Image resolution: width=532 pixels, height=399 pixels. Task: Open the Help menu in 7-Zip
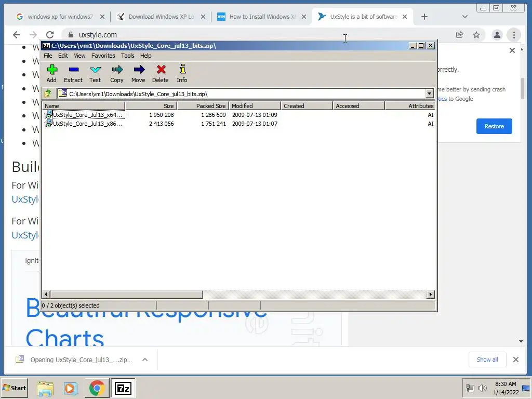(146, 56)
